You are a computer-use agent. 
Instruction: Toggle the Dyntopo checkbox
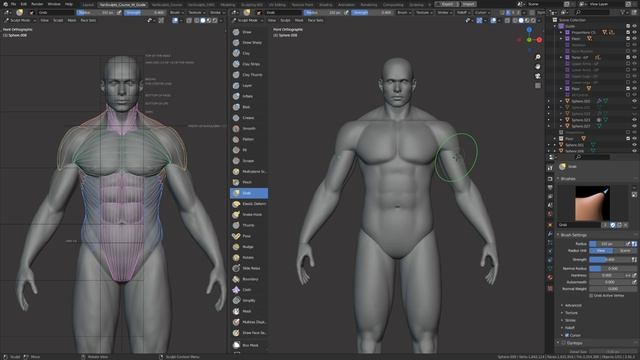[x=564, y=343]
